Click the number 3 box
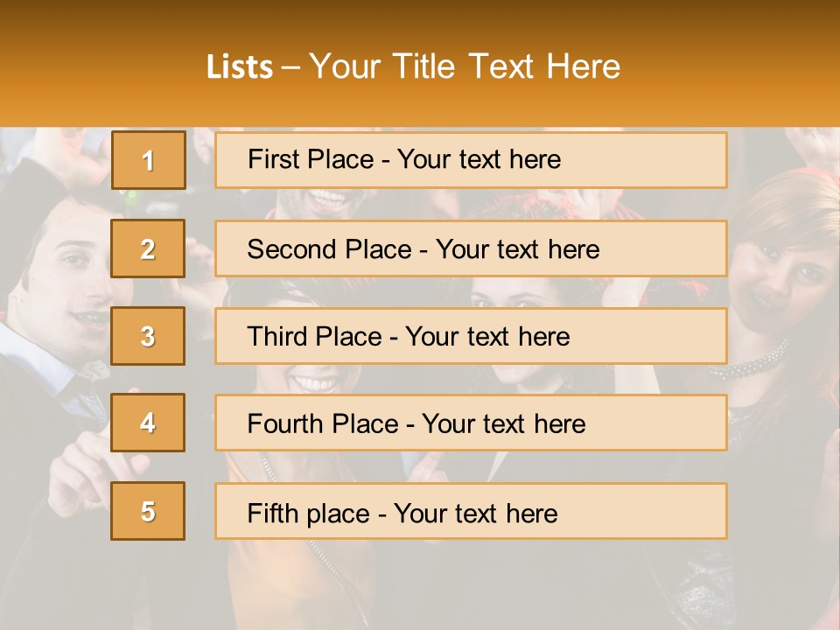 (148, 336)
